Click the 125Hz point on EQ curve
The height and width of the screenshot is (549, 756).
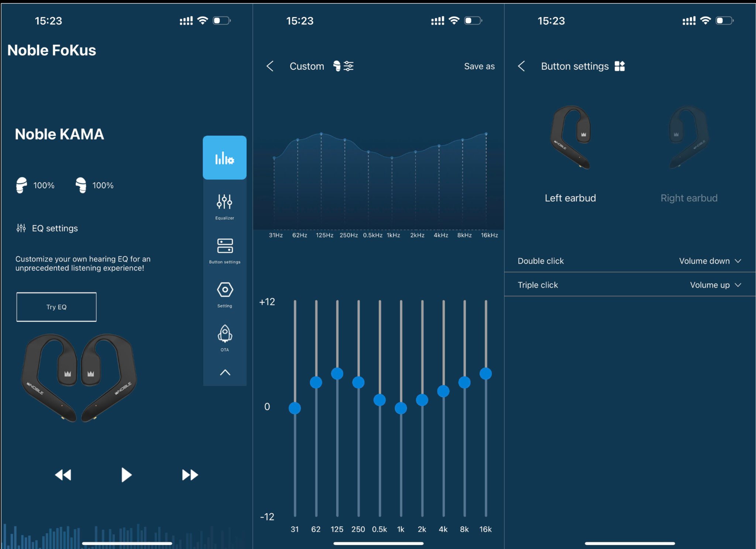click(321, 134)
